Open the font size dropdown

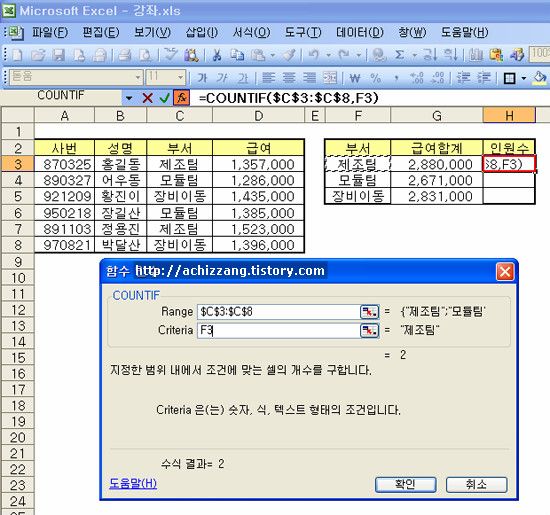click(180, 77)
